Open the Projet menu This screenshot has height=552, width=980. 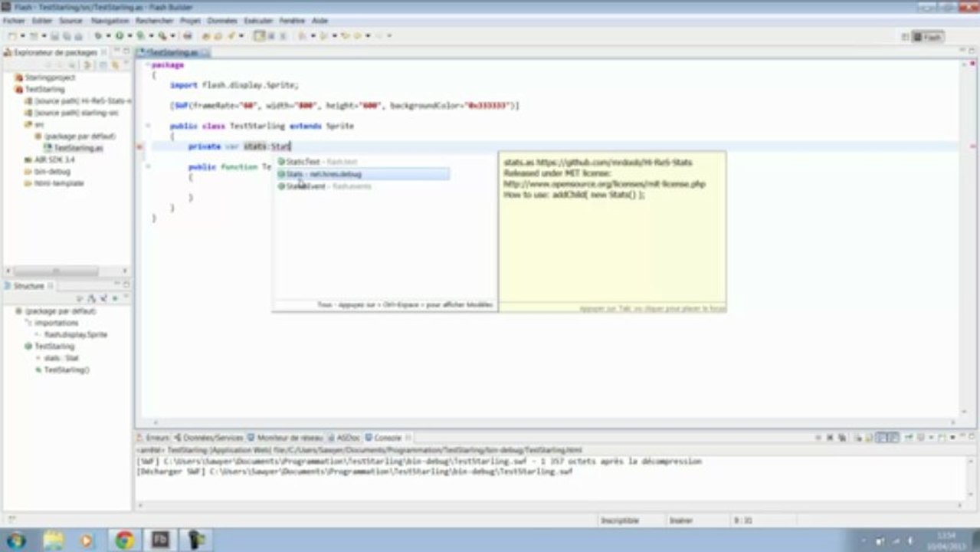(190, 21)
